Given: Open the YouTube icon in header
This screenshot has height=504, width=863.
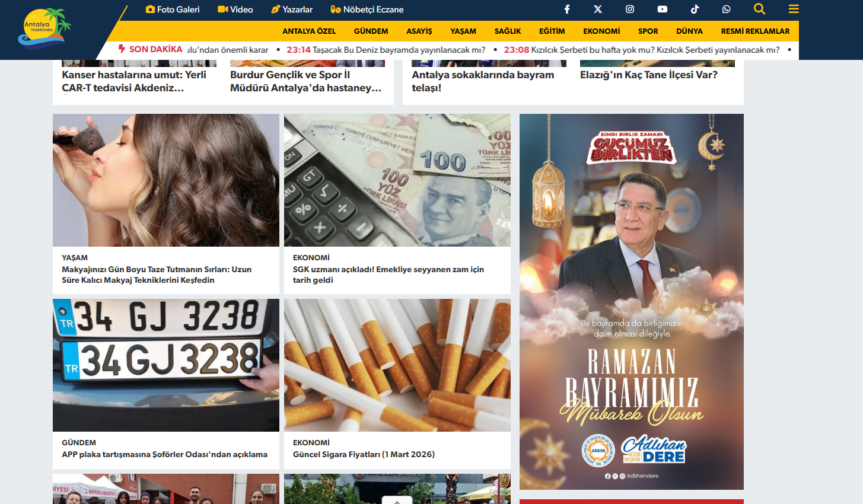Looking at the screenshot, I should 662,9.
